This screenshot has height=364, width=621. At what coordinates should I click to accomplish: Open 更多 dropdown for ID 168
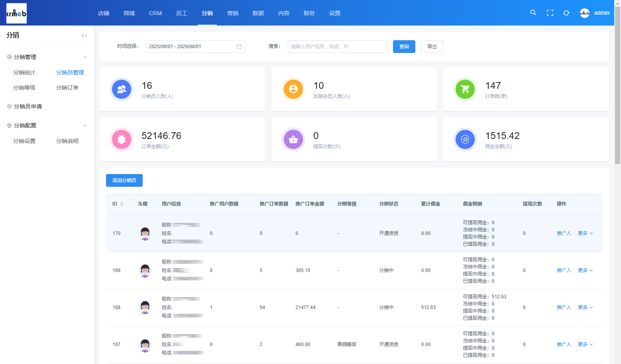[586, 307]
